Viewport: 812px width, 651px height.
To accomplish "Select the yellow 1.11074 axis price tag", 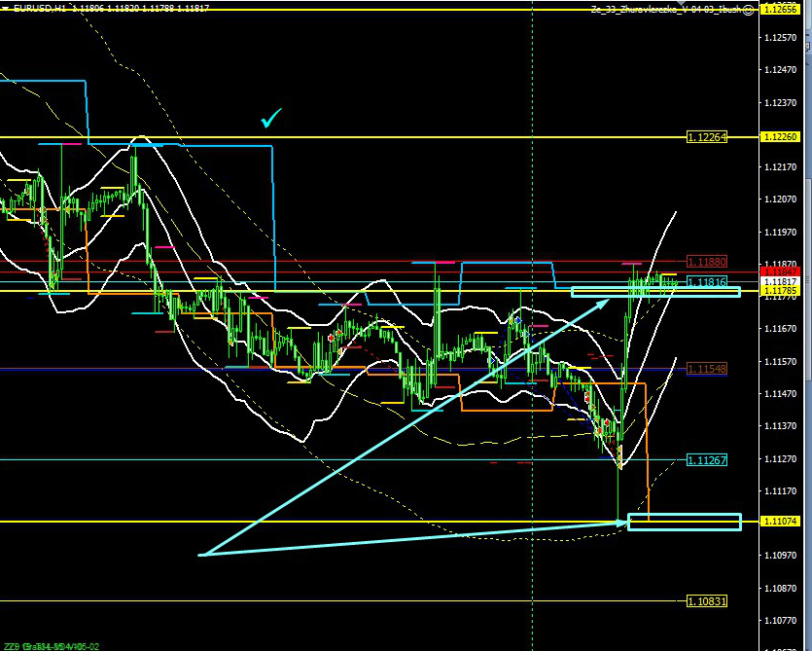I will 782,522.
